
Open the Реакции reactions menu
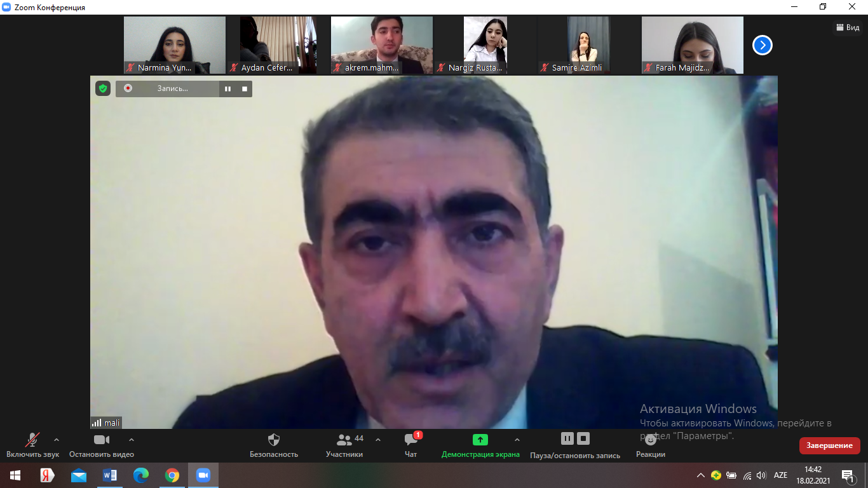(x=650, y=440)
